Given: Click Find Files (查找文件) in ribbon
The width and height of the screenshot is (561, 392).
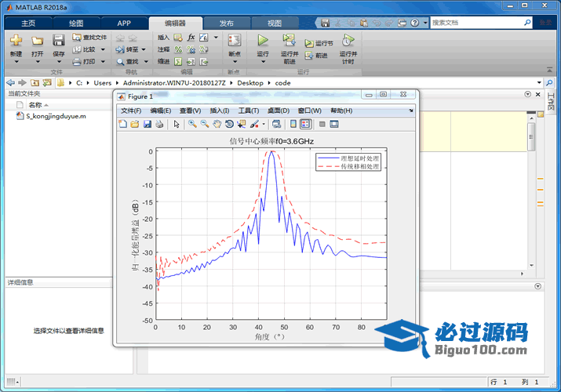Looking at the screenshot, I should pyautogui.click(x=89, y=37).
